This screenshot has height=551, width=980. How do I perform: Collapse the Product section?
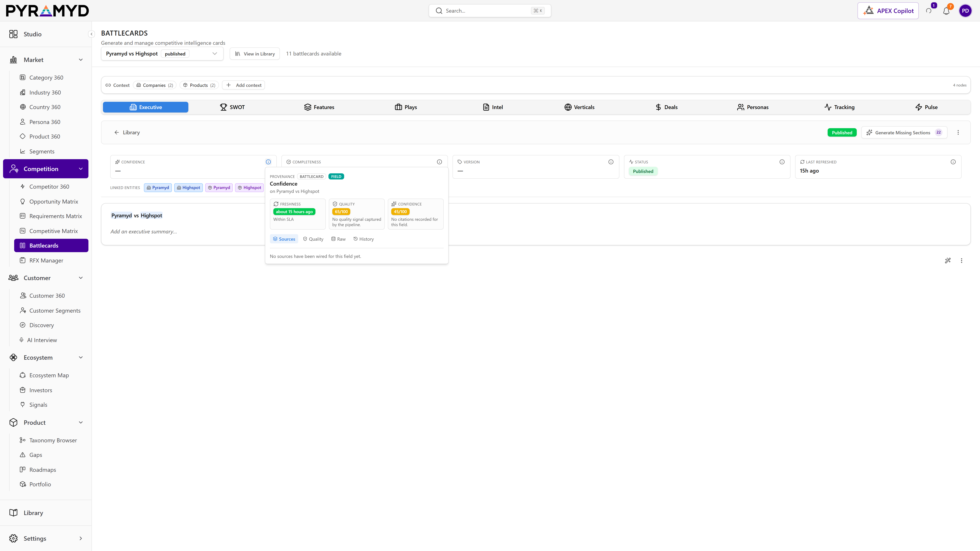click(81, 422)
